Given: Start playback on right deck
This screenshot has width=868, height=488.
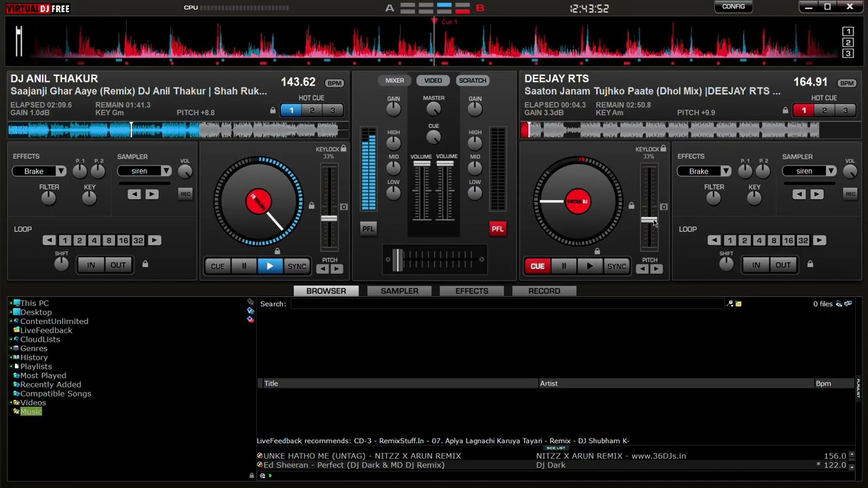Looking at the screenshot, I should coord(589,266).
